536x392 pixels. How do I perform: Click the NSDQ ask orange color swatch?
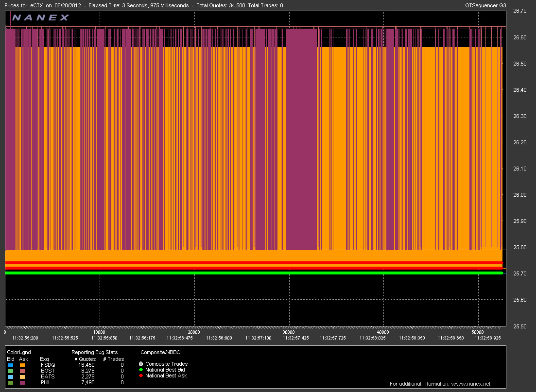[22, 365]
